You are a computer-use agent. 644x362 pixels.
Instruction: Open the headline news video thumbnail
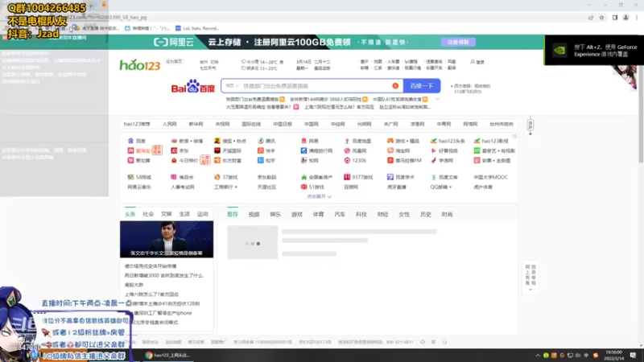click(x=167, y=239)
